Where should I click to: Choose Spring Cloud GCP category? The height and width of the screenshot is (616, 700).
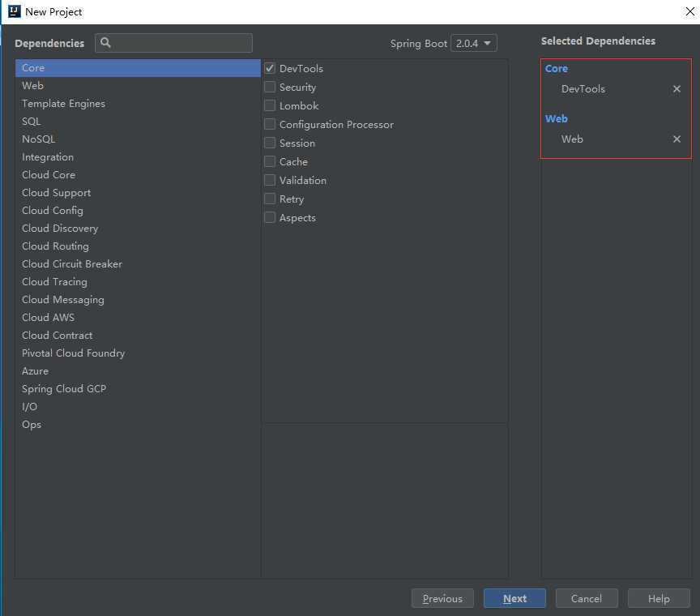(x=138, y=388)
